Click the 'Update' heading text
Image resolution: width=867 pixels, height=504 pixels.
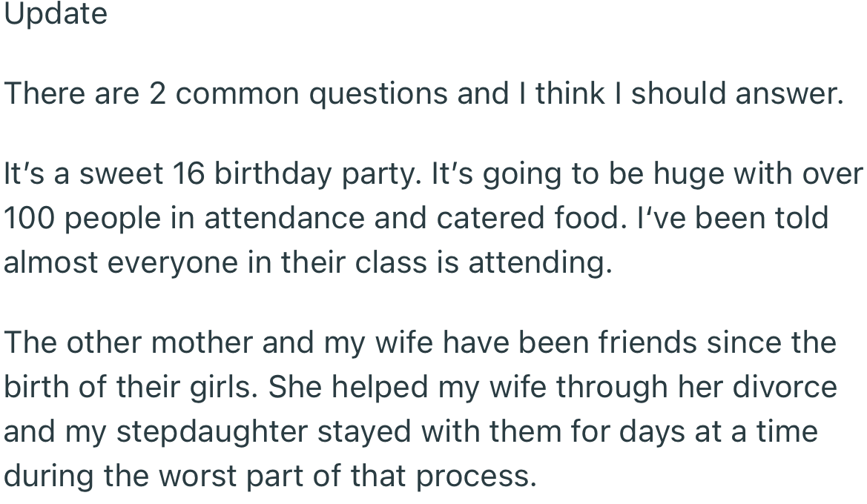56,14
